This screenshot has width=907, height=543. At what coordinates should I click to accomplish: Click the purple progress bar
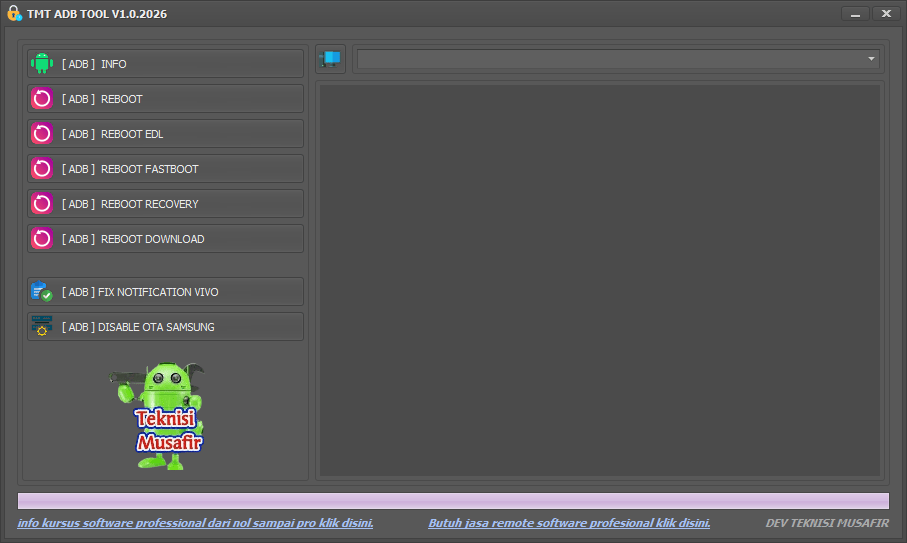[453, 501]
